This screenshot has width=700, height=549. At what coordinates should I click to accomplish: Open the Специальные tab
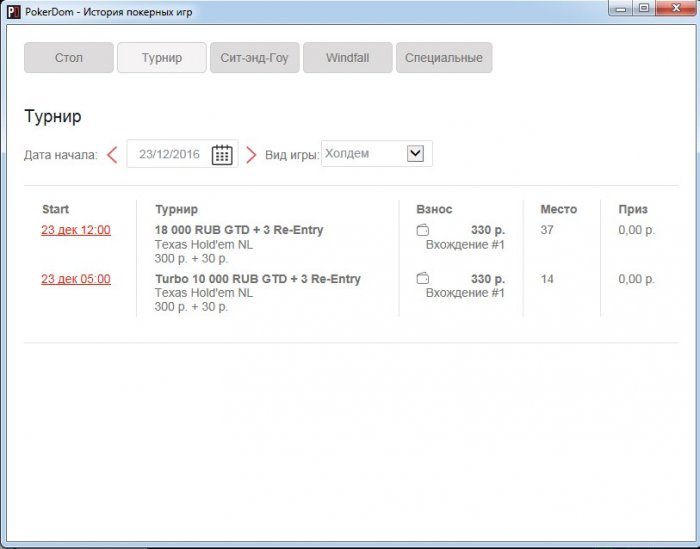pyautogui.click(x=443, y=58)
